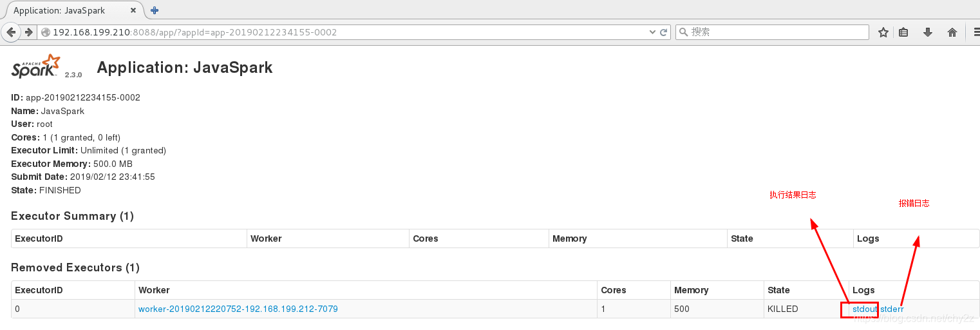Click the Executor Limit: Unlimited line
The height and width of the screenshot is (330, 980).
(89, 150)
